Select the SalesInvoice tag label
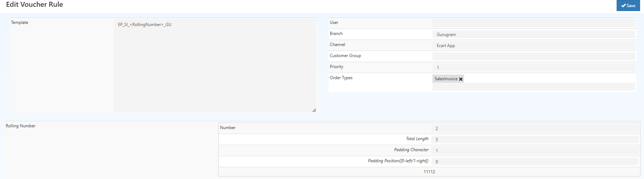The image size is (644, 179). pyautogui.click(x=446, y=79)
